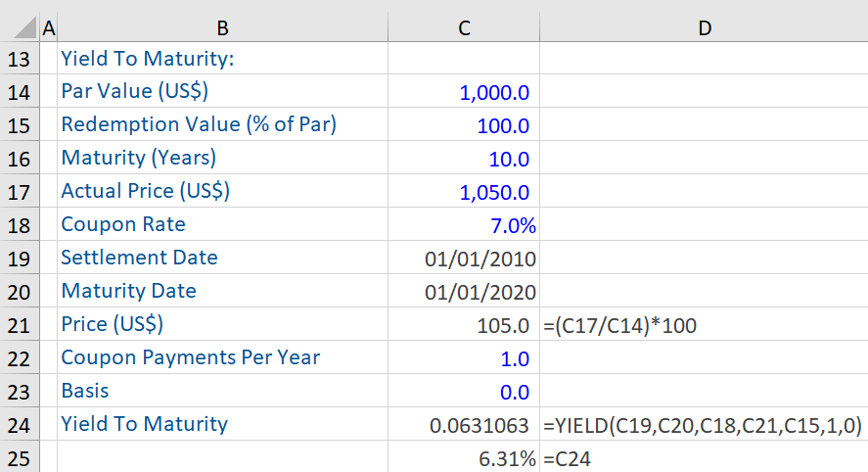The image size is (868, 472).
Task: Click the Redemption Value 100.0 cell
Action: click(464, 126)
